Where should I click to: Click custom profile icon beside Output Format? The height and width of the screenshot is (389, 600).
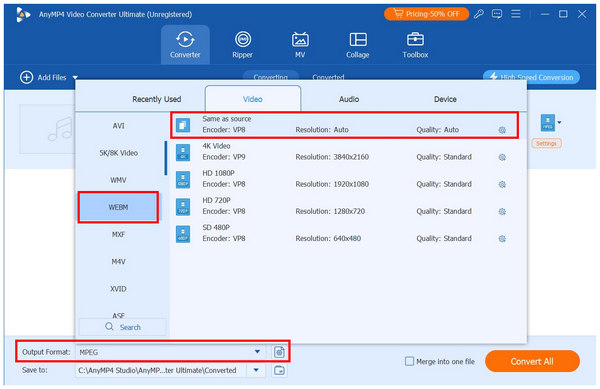pyautogui.click(x=279, y=352)
